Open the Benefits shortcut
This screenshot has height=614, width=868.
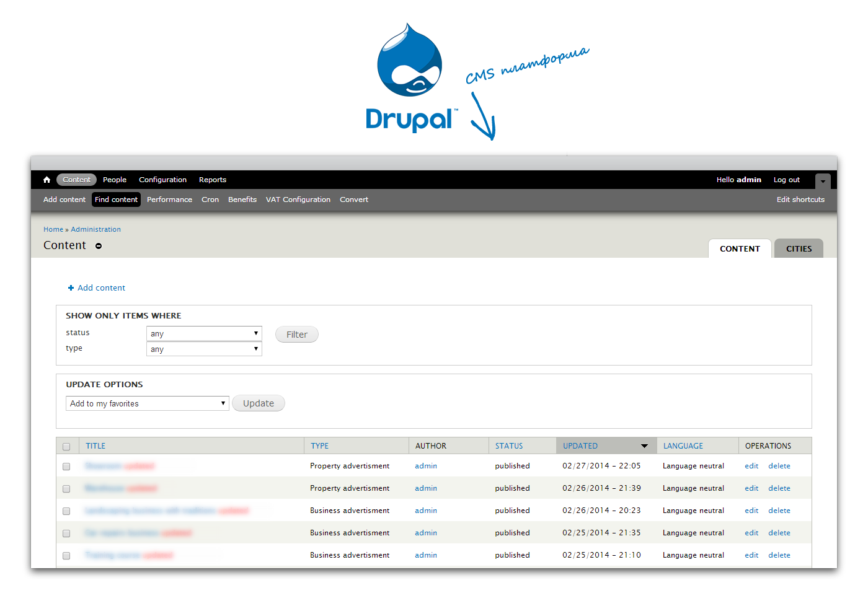coord(242,200)
